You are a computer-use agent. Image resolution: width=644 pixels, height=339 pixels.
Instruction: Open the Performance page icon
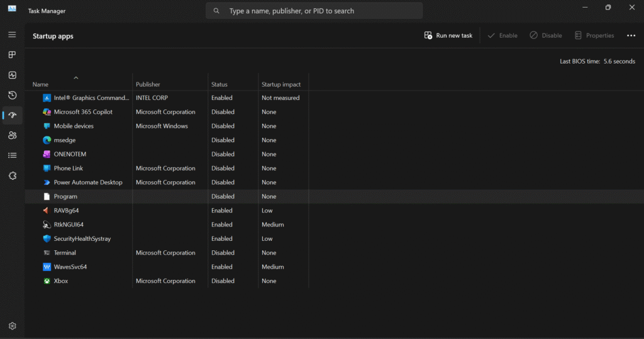[x=12, y=75]
